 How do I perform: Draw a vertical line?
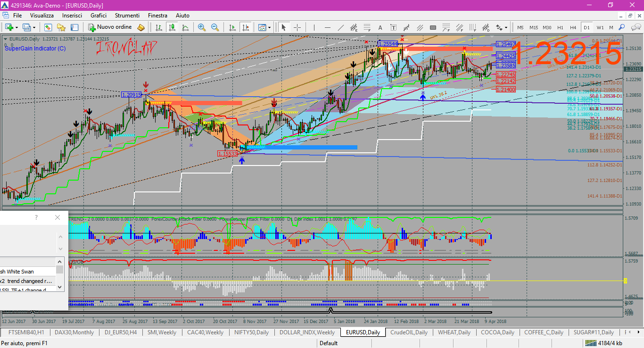(314, 27)
